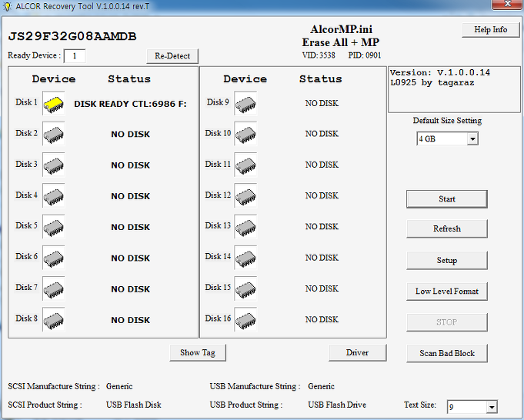Click the 'PID: 0901' text

[365, 55]
